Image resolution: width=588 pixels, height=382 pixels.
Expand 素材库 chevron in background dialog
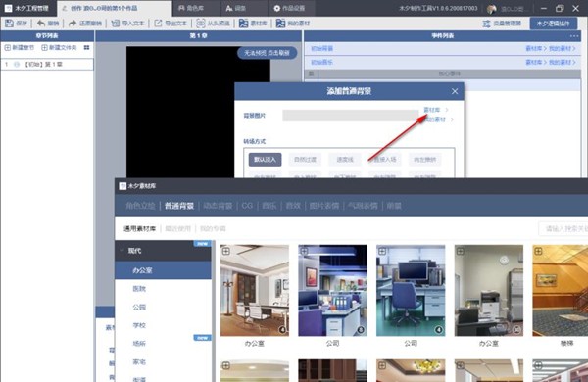click(447, 110)
